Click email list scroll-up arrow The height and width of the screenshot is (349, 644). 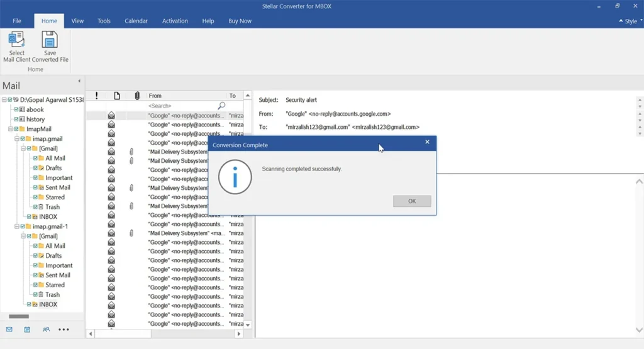[248, 96]
